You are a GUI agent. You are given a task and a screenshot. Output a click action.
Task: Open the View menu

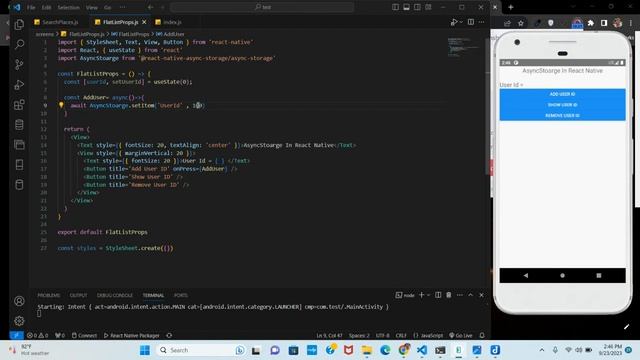coord(92,7)
